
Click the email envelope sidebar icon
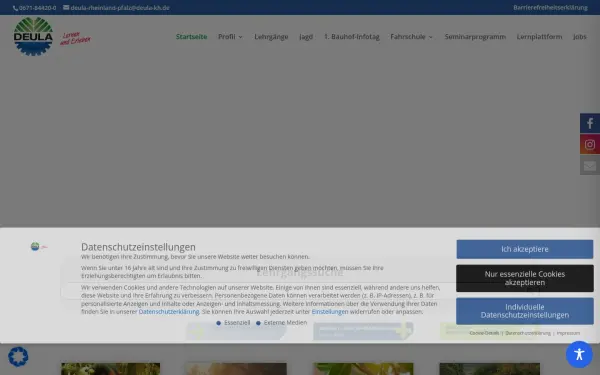(x=590, y=165)
